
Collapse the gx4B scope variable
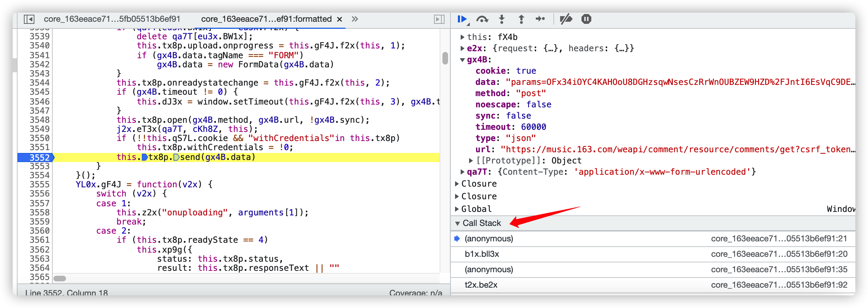pyautogui.click(x=462, y=60)
